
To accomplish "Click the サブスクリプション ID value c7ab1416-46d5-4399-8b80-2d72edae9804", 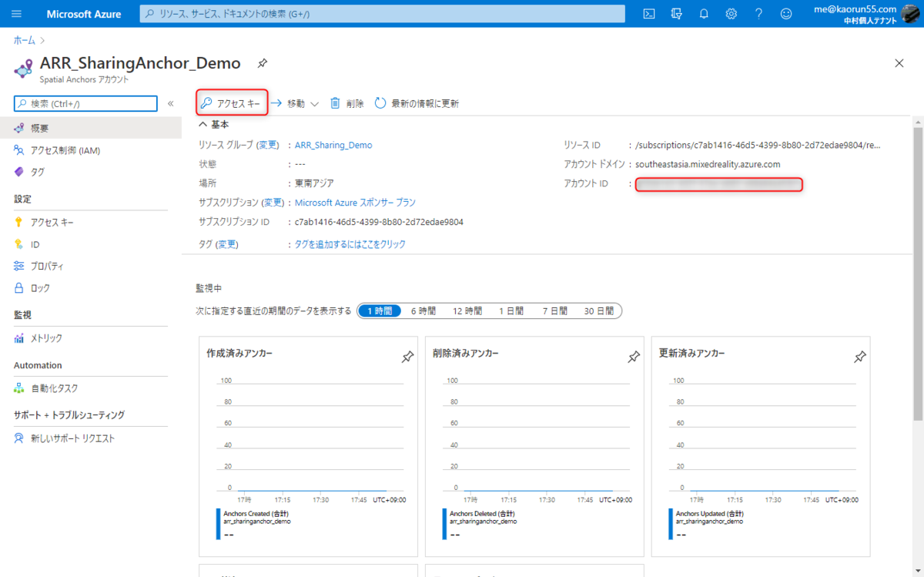I will click(x=379, y=222).
